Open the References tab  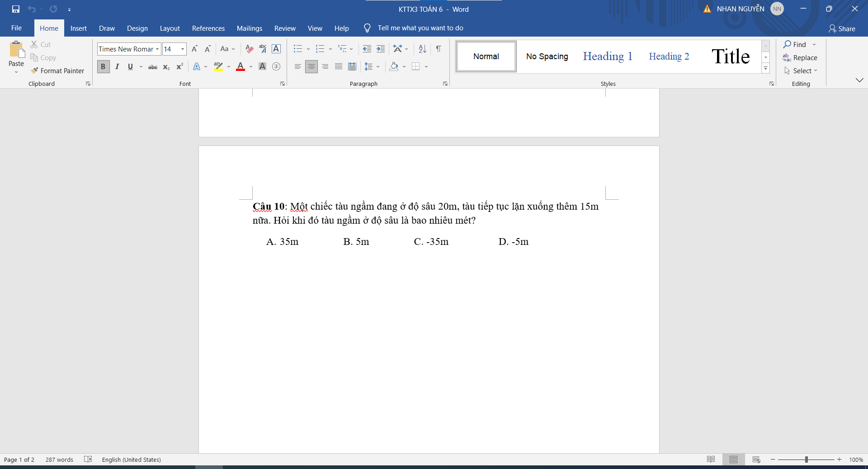click(208, 28)
